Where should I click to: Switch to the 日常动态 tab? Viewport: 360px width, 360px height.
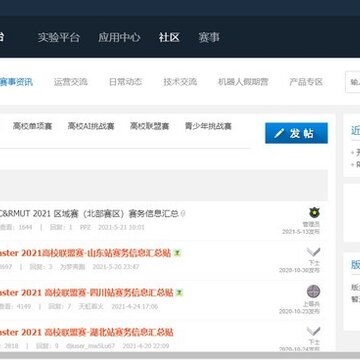pos(125,82)
